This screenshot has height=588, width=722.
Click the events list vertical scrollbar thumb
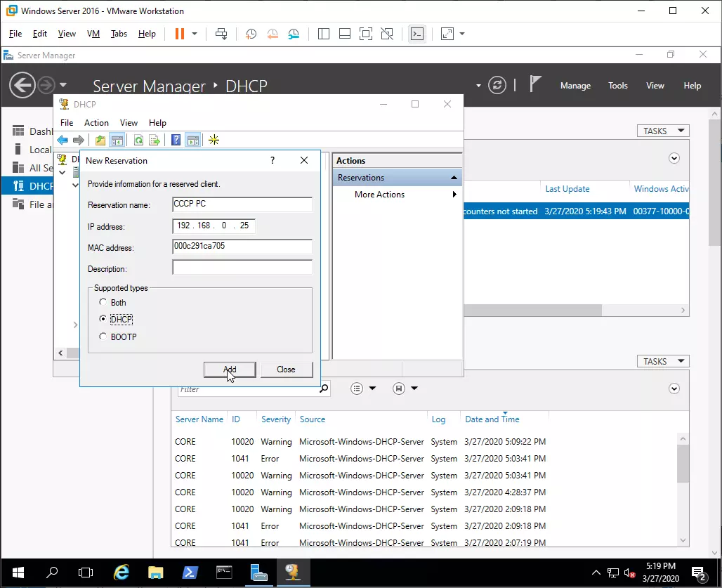683,464
